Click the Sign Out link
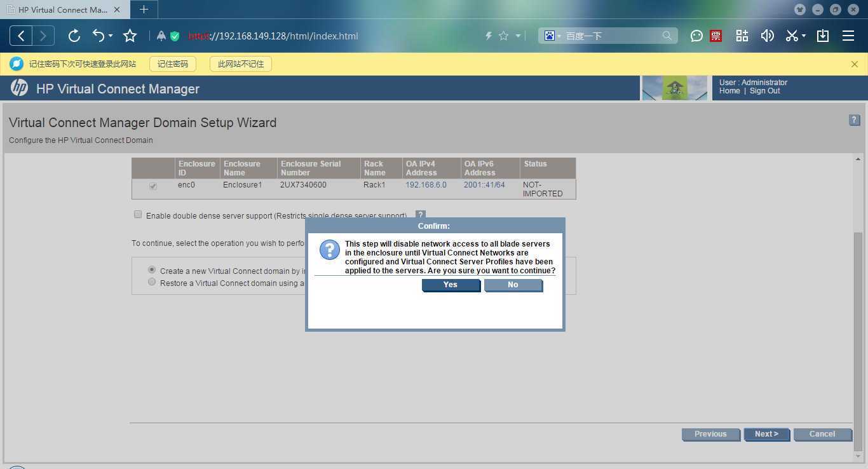Viewport: 868px width, 469px height. [x=765, y=91]
